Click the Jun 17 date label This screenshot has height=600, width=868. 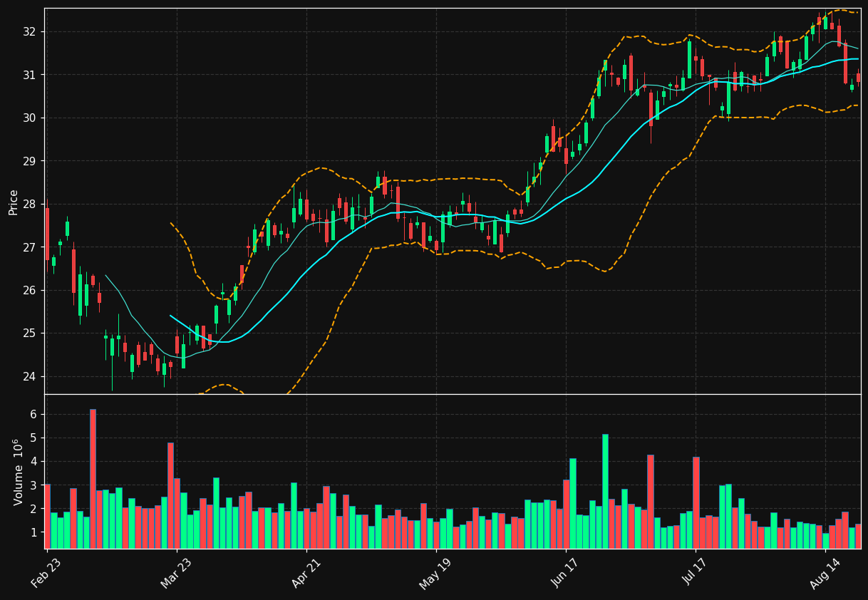pyautogui.click(x=565, y=573)
